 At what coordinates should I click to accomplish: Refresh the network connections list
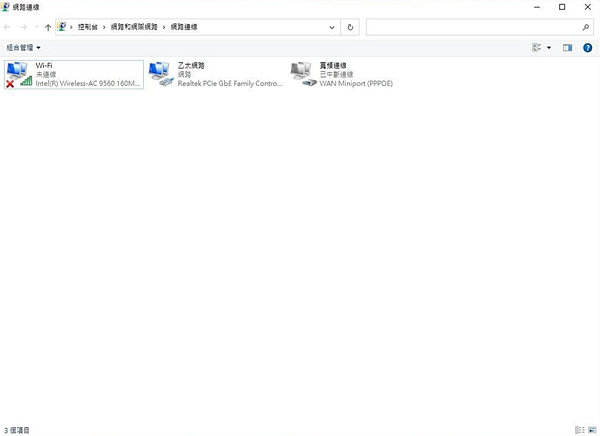coord(350,27)
